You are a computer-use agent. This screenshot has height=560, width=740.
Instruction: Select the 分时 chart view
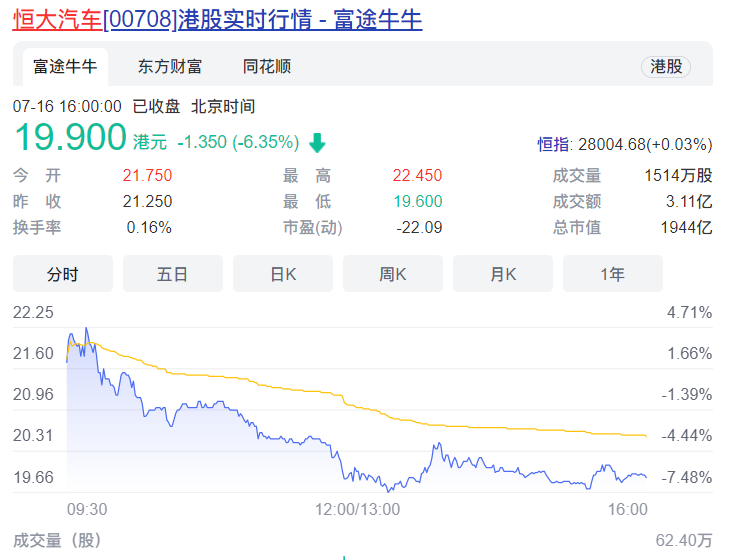pyautogui.click(x=63, y=274)
